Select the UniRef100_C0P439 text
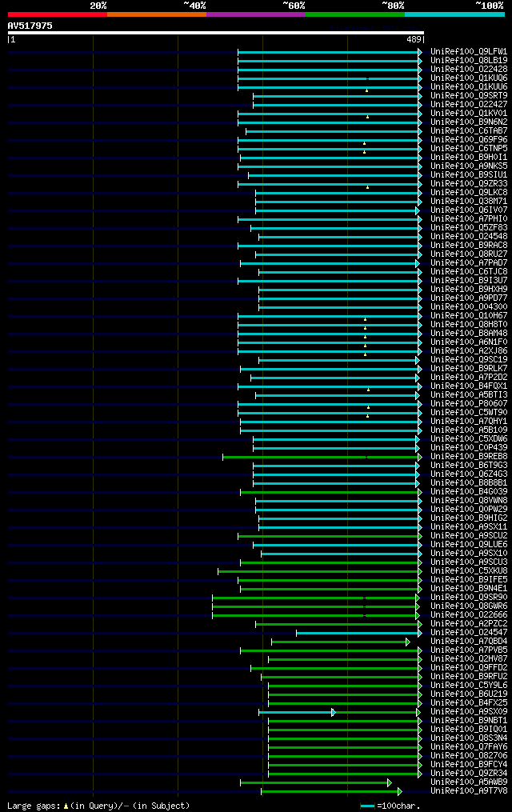 click(x=469, y=448)
